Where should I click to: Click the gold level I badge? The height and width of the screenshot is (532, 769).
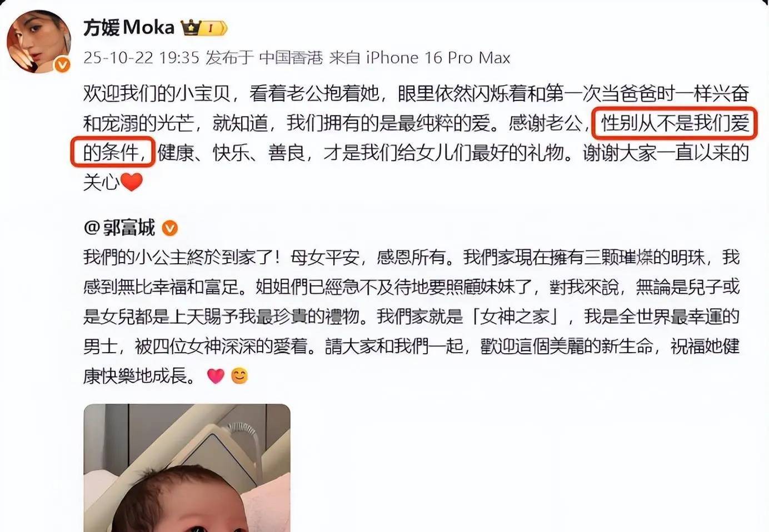[x=213, y=28]
